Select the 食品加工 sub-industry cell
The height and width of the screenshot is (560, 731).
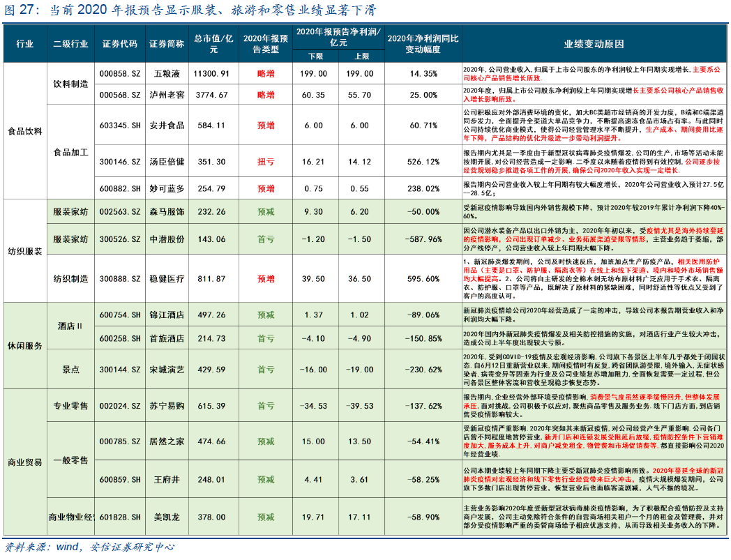click(x=71, y=153)
